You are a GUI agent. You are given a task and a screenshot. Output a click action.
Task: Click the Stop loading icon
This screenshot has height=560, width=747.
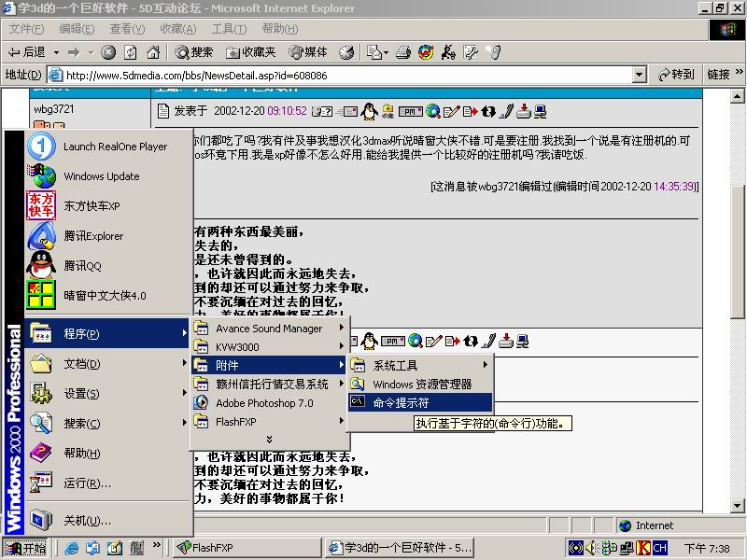pyautogui.click(x=108, y=52)
